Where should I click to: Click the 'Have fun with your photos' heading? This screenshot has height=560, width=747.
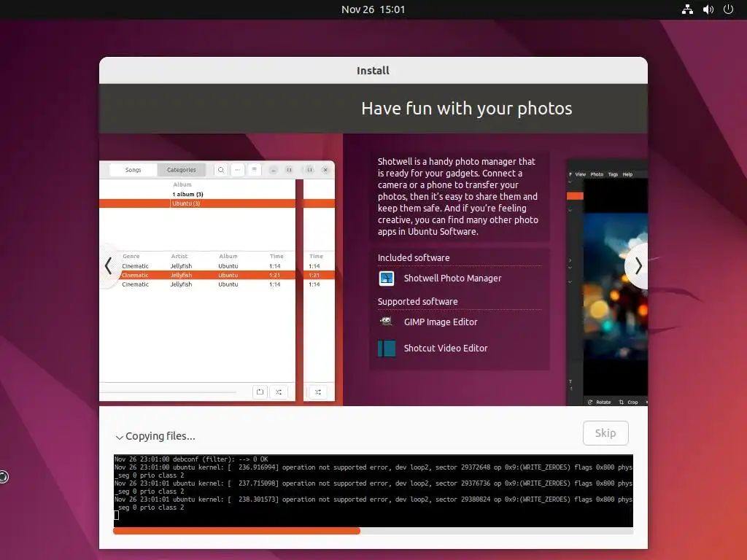(x=466, y=109)
